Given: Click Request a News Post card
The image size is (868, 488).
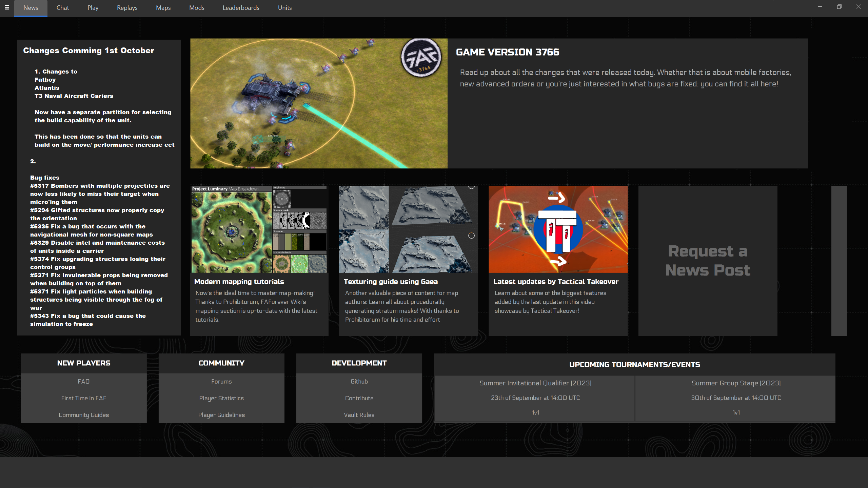Looking at the screenshot, I should point(708,261).
